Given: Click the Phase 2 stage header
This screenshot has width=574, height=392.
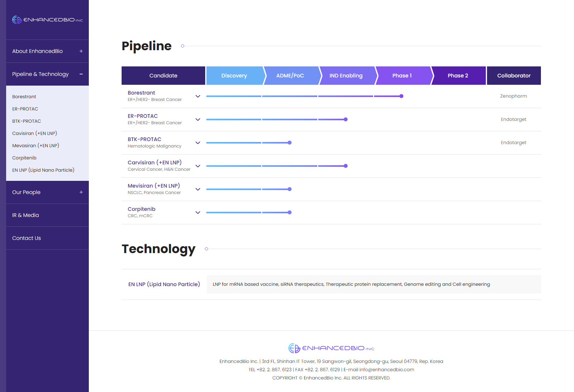Looking at the screenshot, I should 458,76.
